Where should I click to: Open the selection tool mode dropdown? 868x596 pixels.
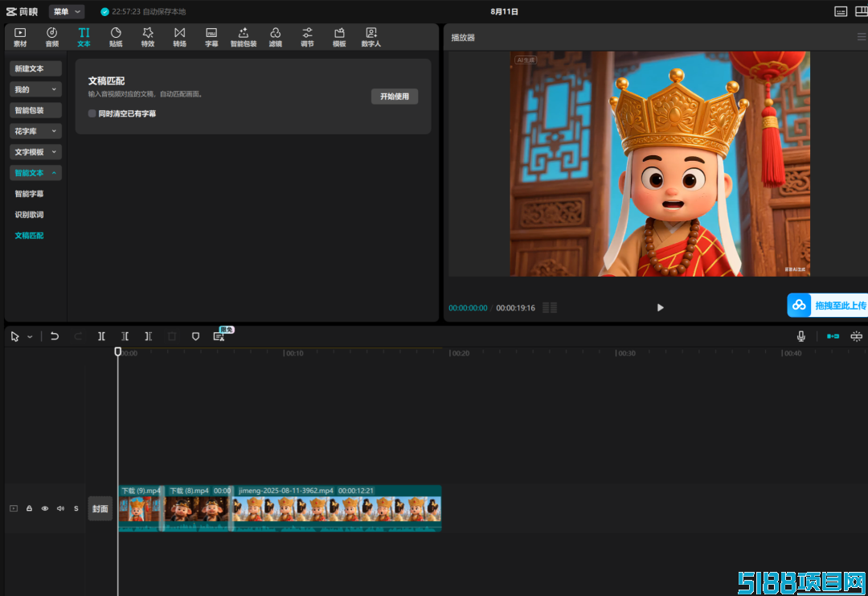tap(30, 337)
